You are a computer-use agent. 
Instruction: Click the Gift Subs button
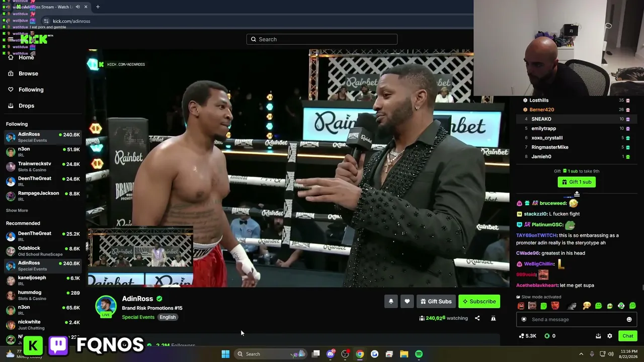(x=436, y=301)
